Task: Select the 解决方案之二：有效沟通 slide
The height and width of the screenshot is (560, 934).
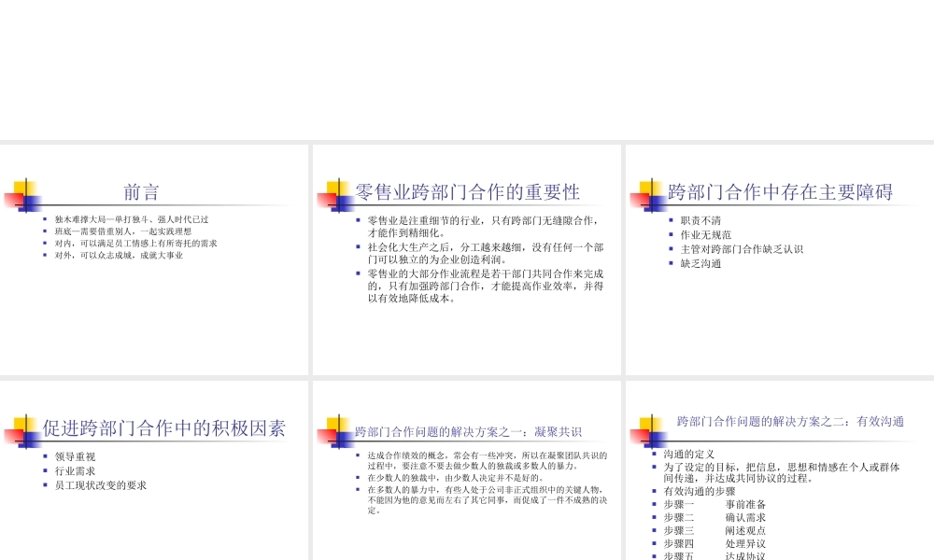Action: tap(780, 470)
